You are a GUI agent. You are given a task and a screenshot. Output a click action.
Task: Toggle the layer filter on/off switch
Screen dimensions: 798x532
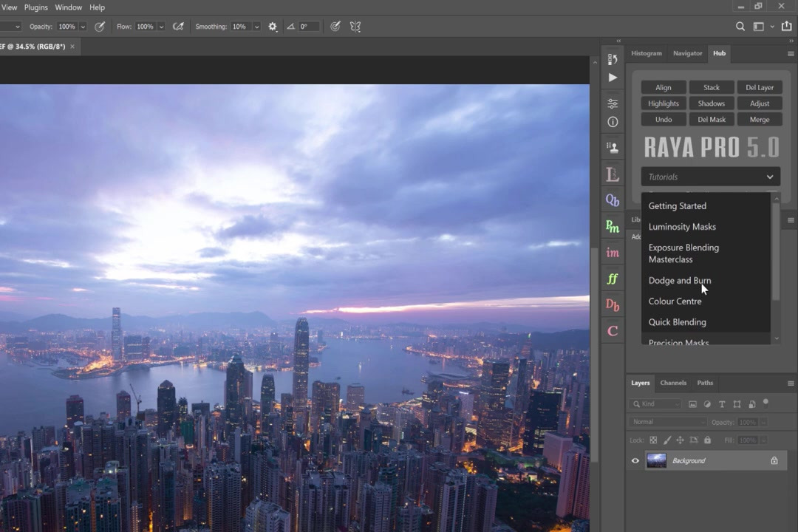tap(765, 403)
